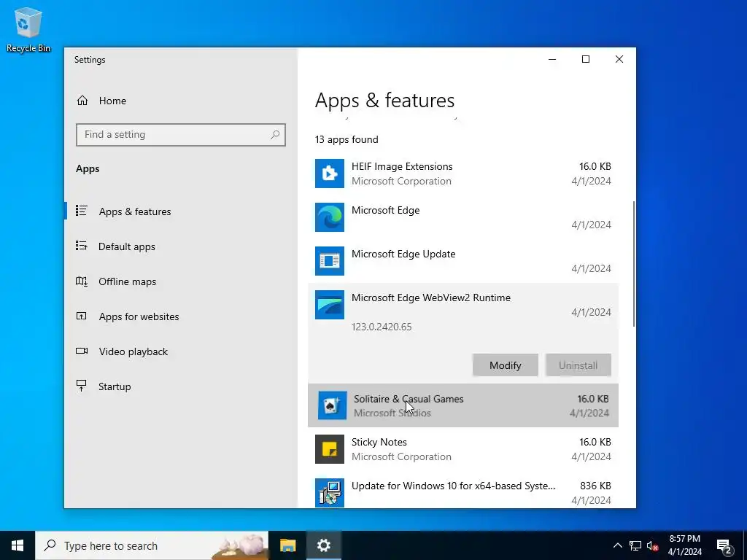Click the Microsoft Edge Update app icon
Image resolution: width=747 pixels, height=560 pixels.
pyautogui.click(x=330, y=261)
